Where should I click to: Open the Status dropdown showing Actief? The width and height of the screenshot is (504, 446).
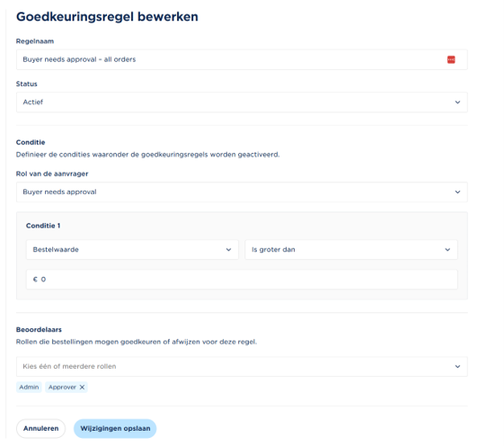point(242,103)
